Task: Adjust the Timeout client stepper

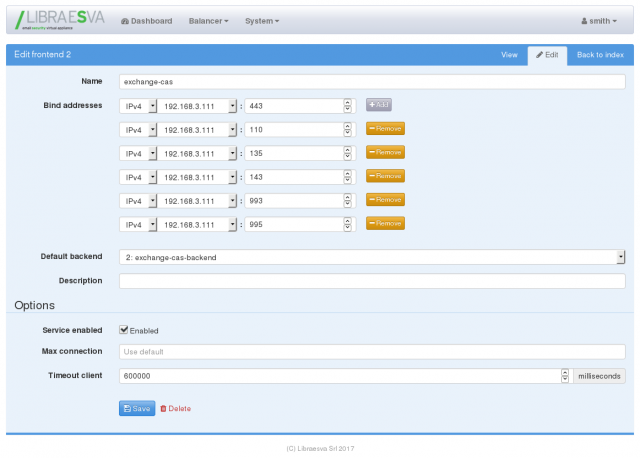Action: pos(564,376)
